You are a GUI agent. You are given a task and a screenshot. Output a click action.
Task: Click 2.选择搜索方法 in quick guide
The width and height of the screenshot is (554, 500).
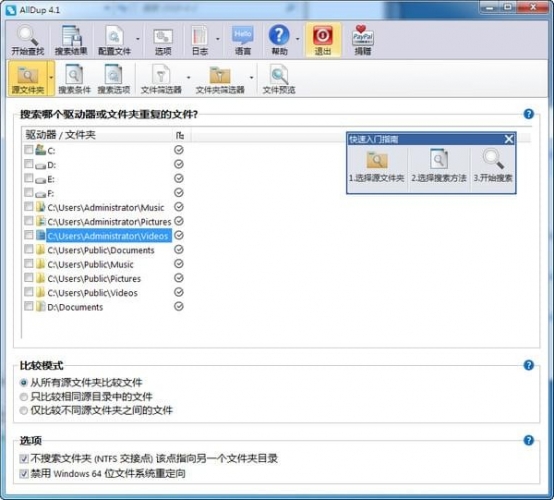point(439,167)
